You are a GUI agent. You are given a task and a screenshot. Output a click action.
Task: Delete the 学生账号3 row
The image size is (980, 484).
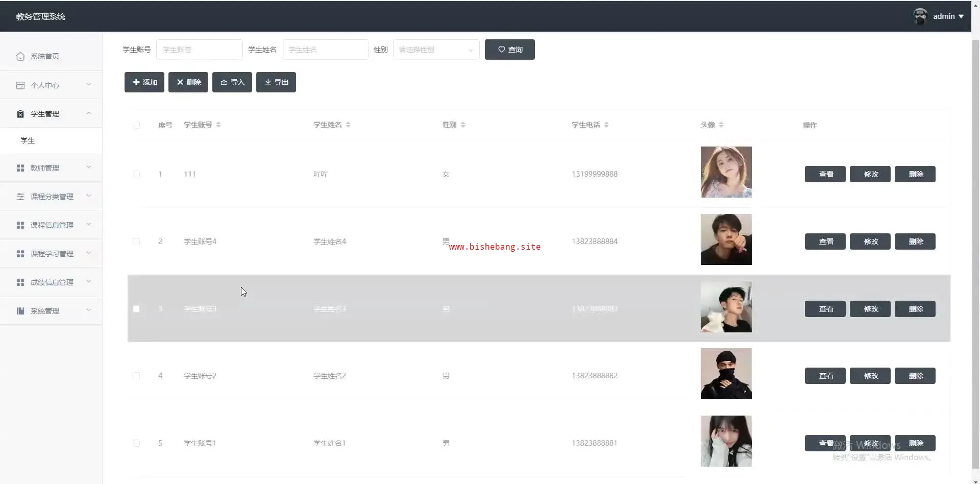coord(915,309)
